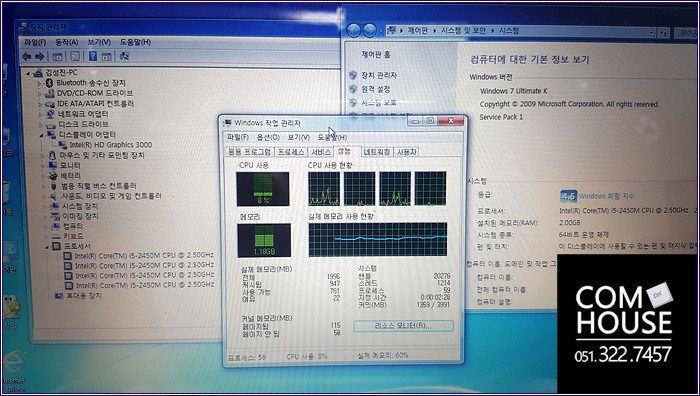Click the CPU 사용 8% gauge
Screen dimensions: 700x396
point(262,189)
